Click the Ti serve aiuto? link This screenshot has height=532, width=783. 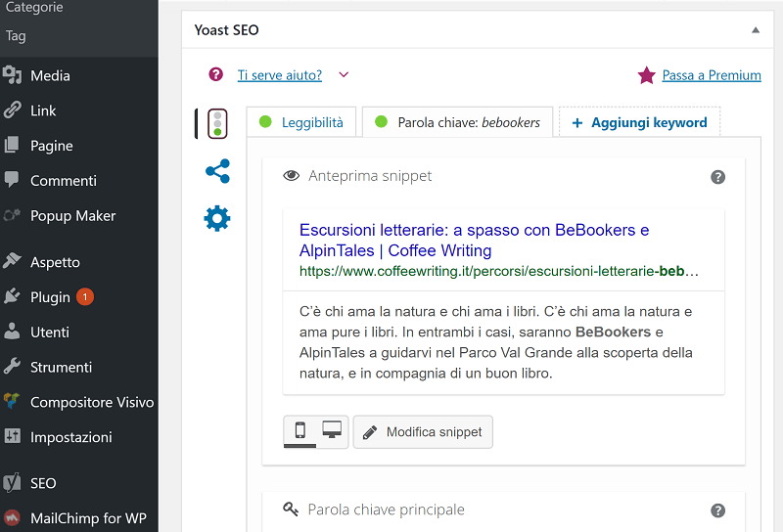click(x=280, y=75)
